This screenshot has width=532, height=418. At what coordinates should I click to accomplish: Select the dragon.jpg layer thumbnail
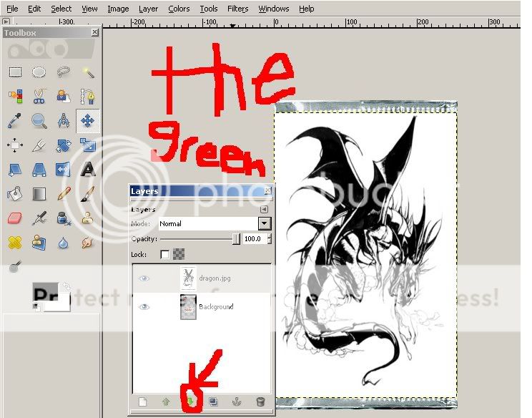click(188, 278)
